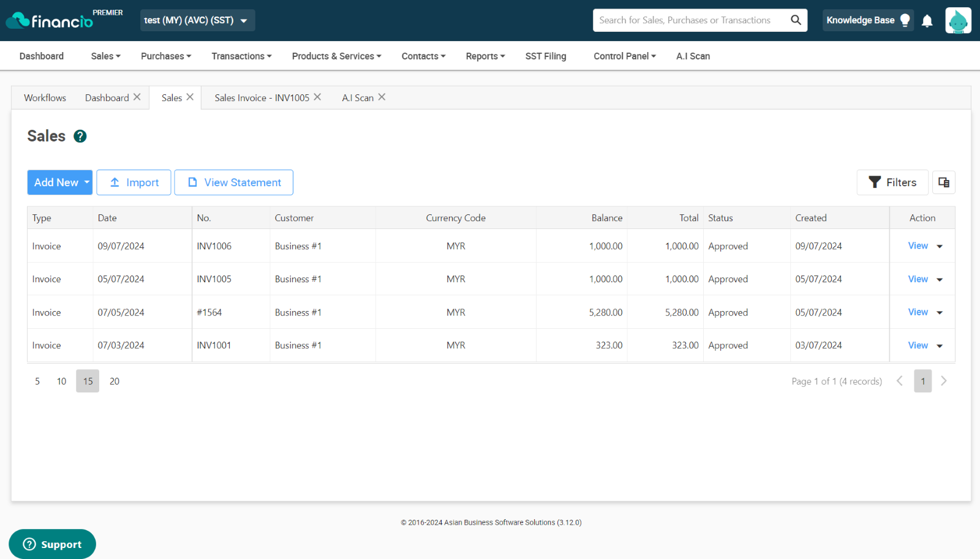Show 5 records per page
The height and width of the screenshot is (559, 980).
coord(37,381)
